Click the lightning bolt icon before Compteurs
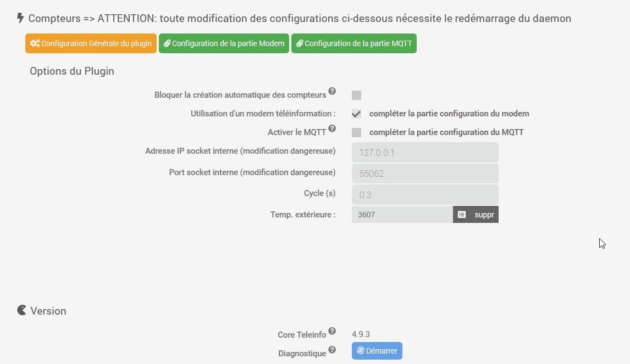The image size is (630, 364). click(x=20, y=18)
